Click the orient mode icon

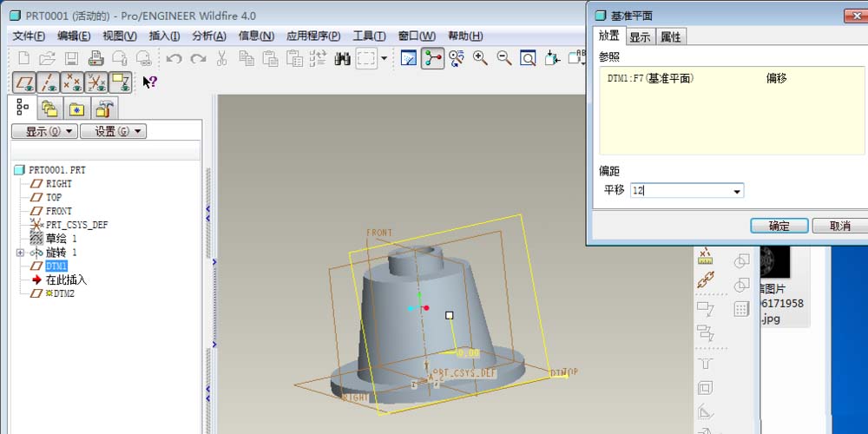point(457,58)
